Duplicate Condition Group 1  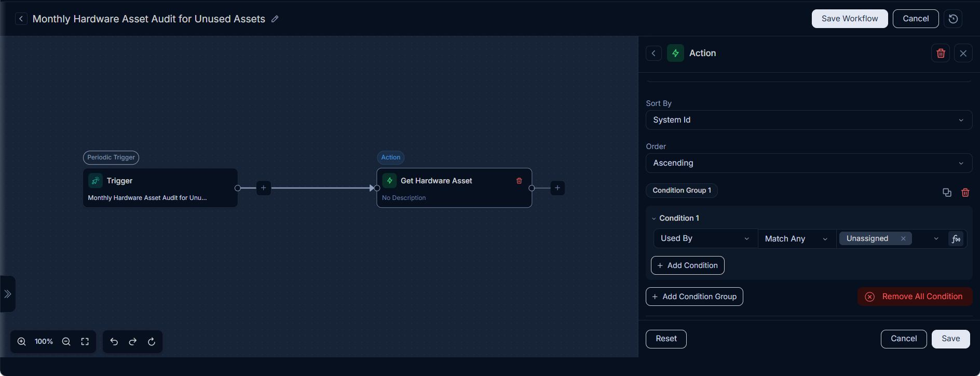947,193
